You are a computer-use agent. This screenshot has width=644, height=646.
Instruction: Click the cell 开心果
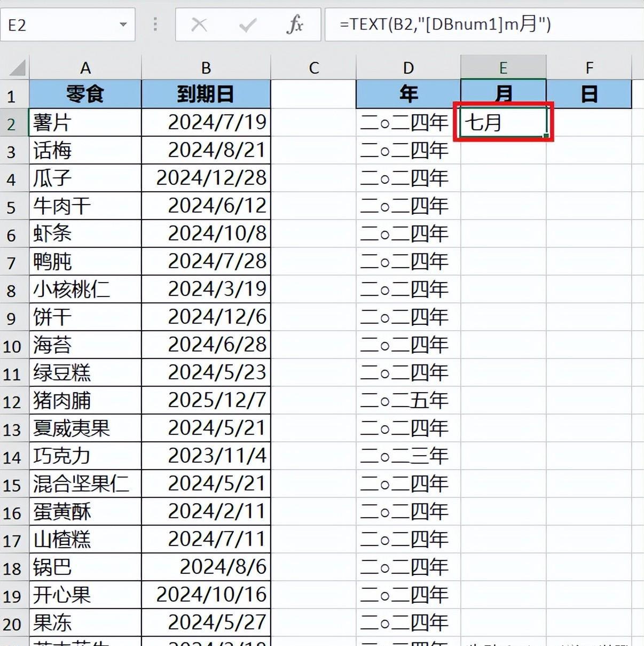(x=85, y=595)
